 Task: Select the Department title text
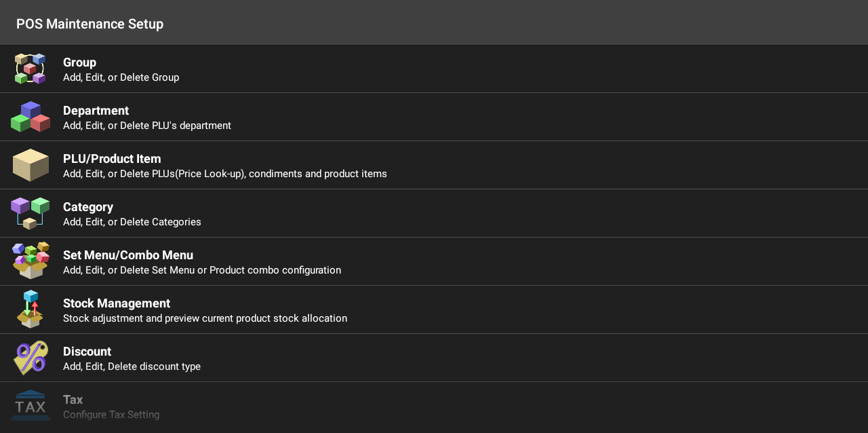pyautogui.click(x=96, y=111)
